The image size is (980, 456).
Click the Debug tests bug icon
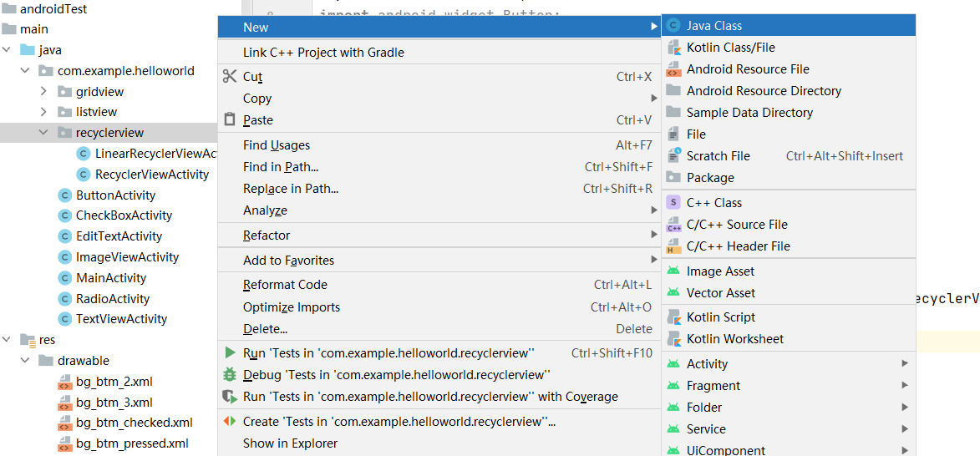coord(230,375)
